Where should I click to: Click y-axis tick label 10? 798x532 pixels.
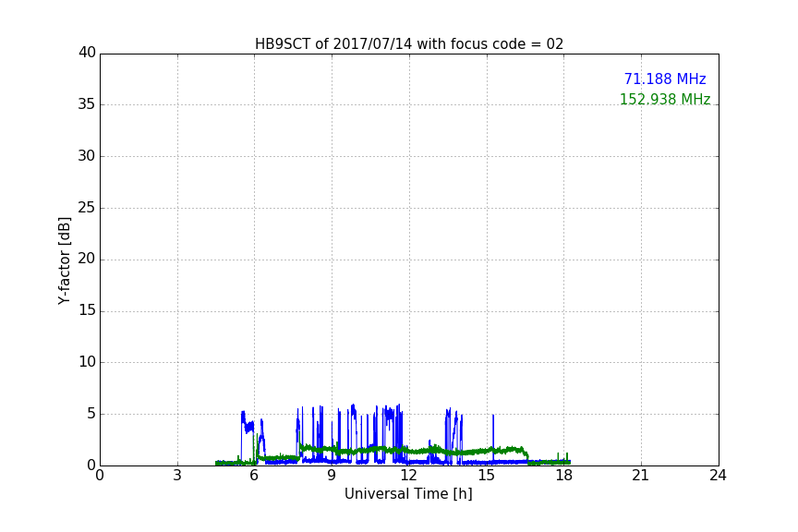(x=87, y=362)
